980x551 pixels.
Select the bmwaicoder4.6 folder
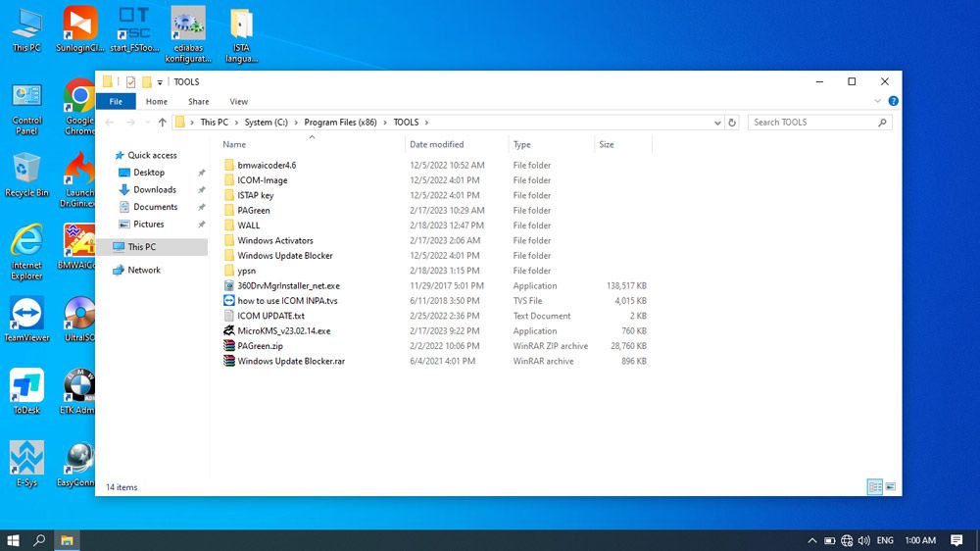pos(267,165)
